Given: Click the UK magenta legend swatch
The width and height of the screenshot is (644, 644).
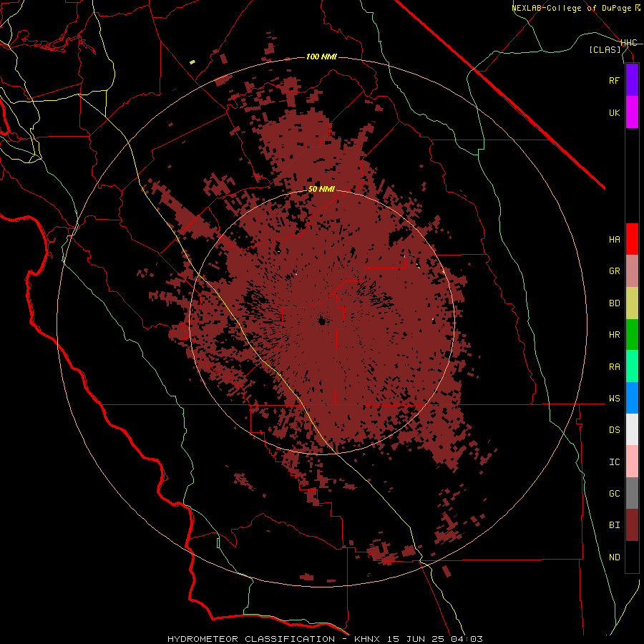Looking at the screenshot, I should click(x=632, y=112).
